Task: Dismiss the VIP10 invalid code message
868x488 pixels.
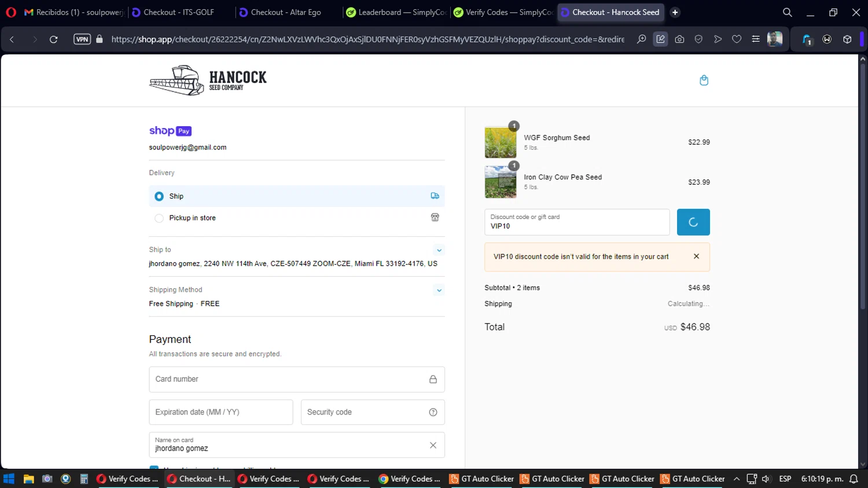Action: [x=696, y=256]
